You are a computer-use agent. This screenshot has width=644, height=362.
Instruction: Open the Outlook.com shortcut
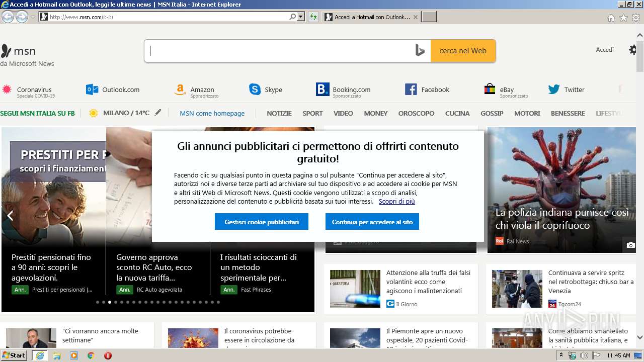[113, 89]
